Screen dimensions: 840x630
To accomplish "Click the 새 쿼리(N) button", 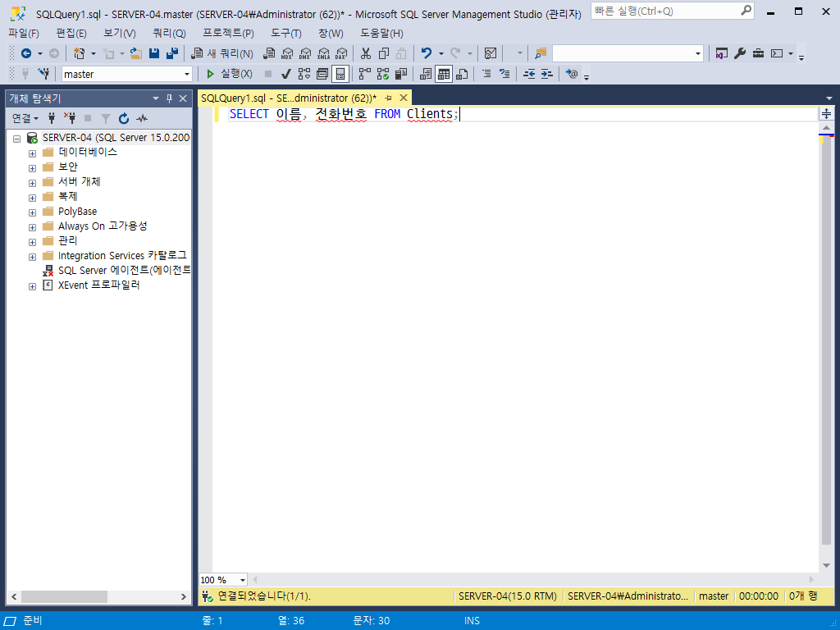I will [222, 53].
